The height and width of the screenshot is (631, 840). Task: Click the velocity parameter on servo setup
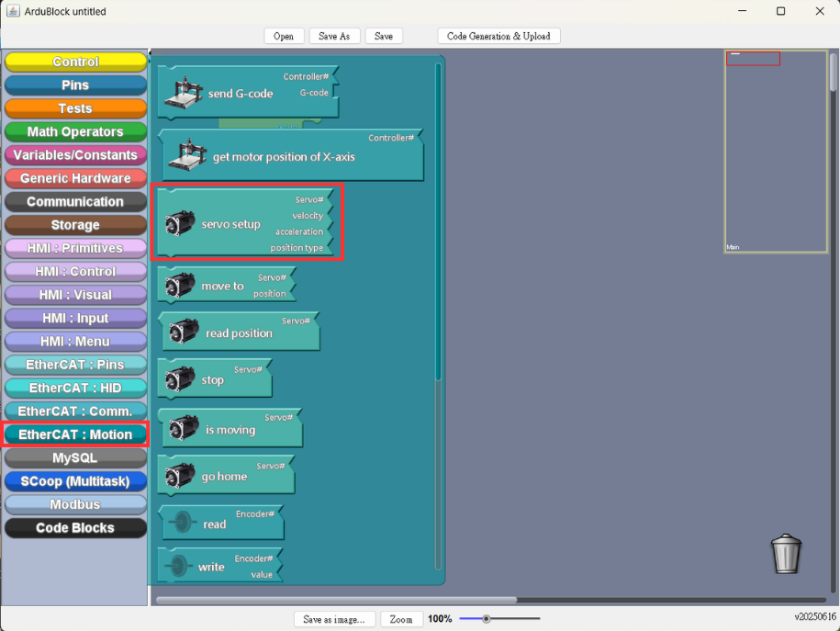click(308, 216)
